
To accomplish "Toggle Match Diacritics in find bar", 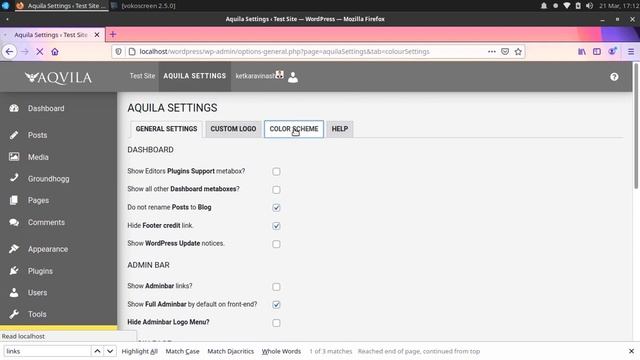I will [231, 351].
